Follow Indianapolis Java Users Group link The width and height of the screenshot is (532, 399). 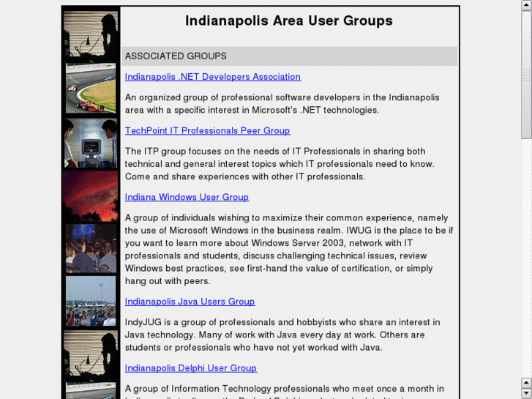click(x=190, y=302)
